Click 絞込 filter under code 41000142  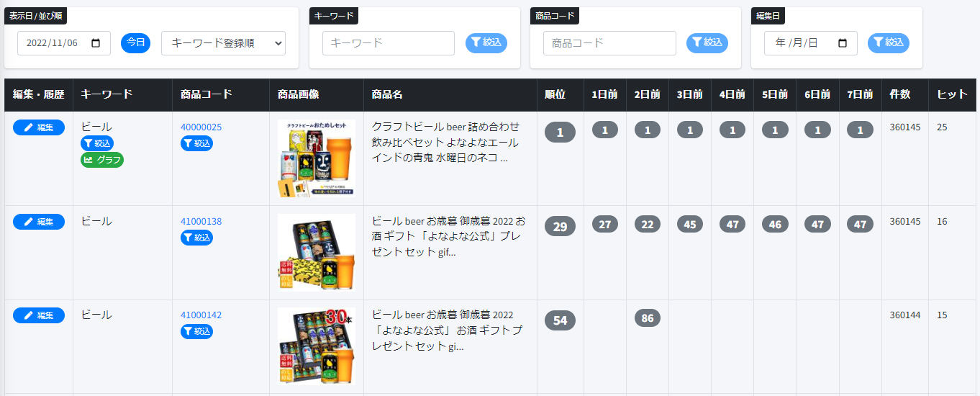[196, 331]
